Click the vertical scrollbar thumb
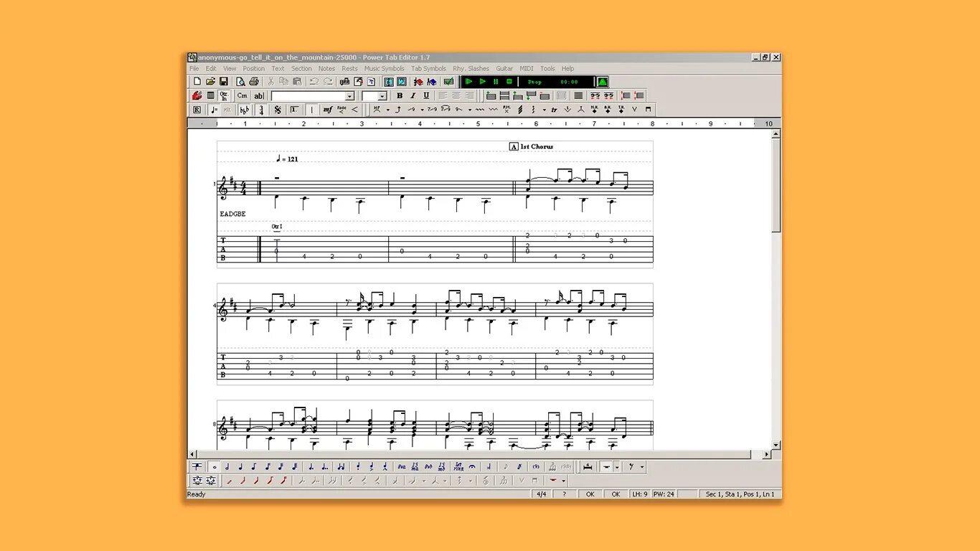 pos(776,185)
